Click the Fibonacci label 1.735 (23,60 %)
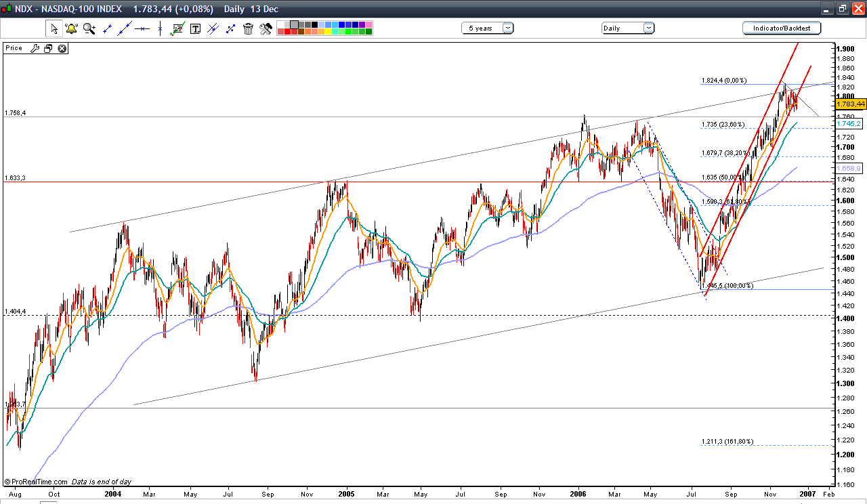This screenshot has width=867, height=504. 723,125
